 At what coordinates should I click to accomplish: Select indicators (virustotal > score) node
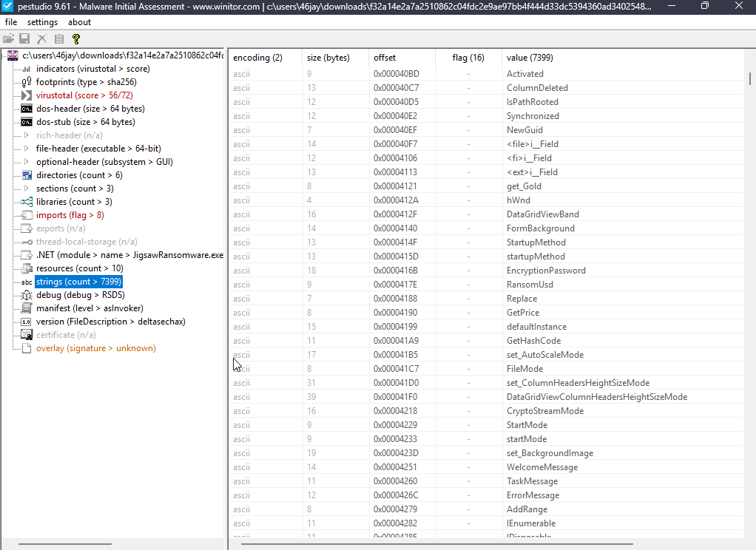coord(93,69)
